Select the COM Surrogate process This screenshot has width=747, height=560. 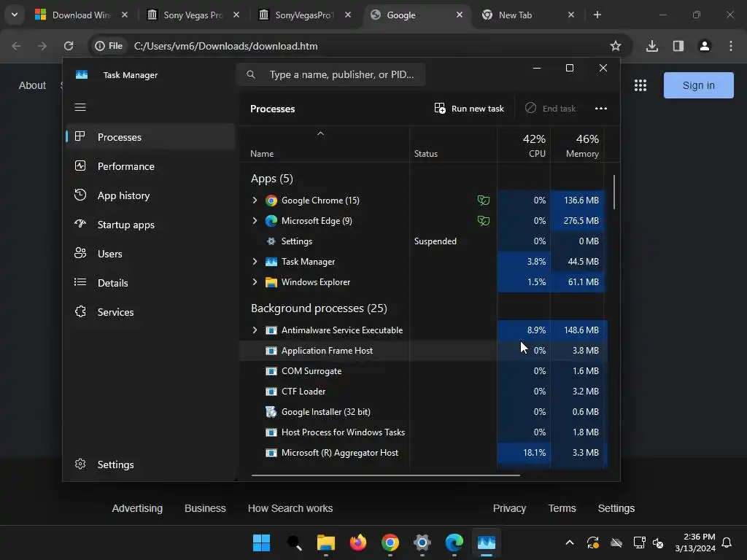click(x=423, y=371)
